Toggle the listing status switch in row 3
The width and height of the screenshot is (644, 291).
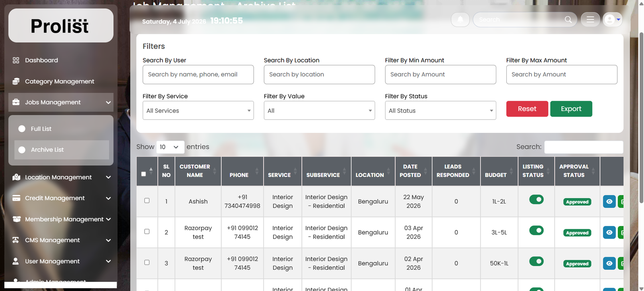tap(536, 261)
